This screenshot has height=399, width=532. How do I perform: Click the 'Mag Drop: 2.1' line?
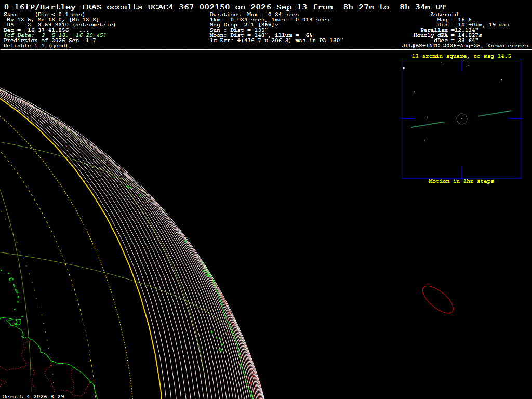pyautogui.click(x=244, y=25)
